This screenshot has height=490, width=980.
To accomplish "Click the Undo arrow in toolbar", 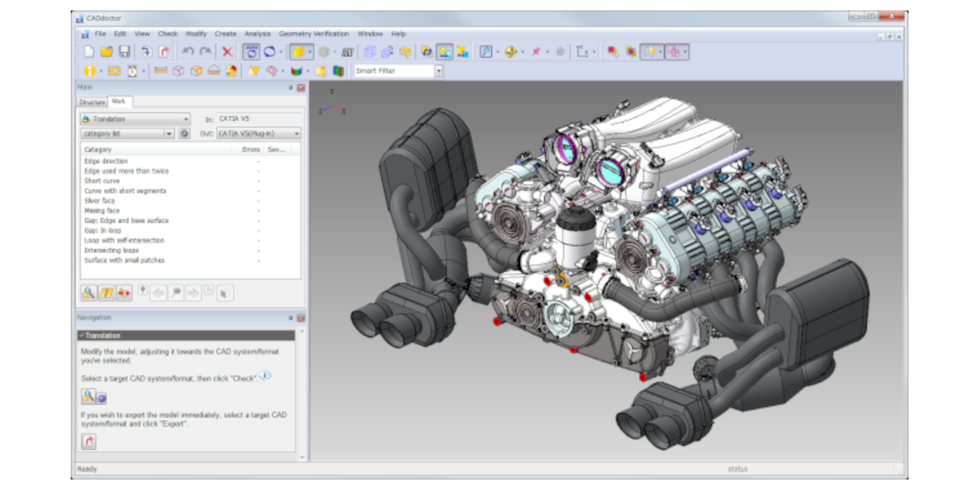I will (188, 52).
